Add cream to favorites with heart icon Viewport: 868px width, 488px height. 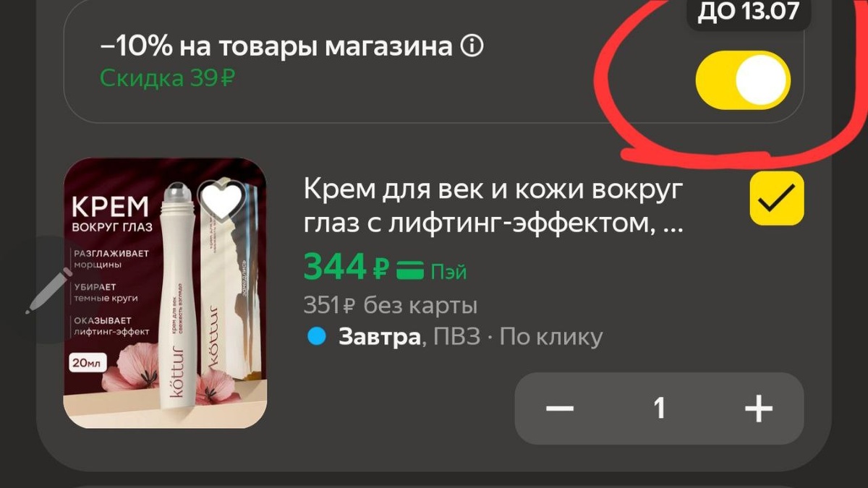221,200
